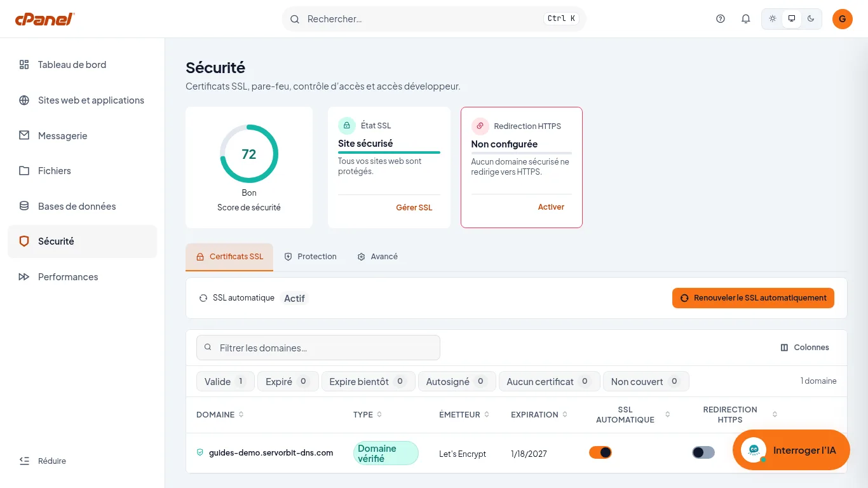Click the Redirection HTTPS link icon
Viewport: 868px width, 488px height.
(480, 126)
